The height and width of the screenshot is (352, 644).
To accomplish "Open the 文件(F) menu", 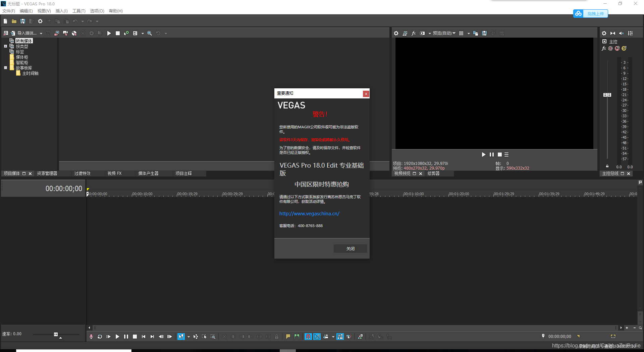I will pyautogui.click(x=9, y=11).
